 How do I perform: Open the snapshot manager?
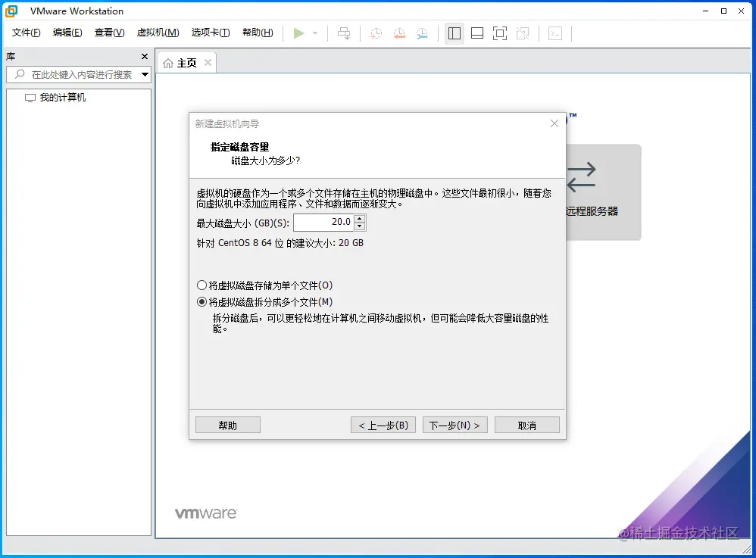click(x=422, y=33)
